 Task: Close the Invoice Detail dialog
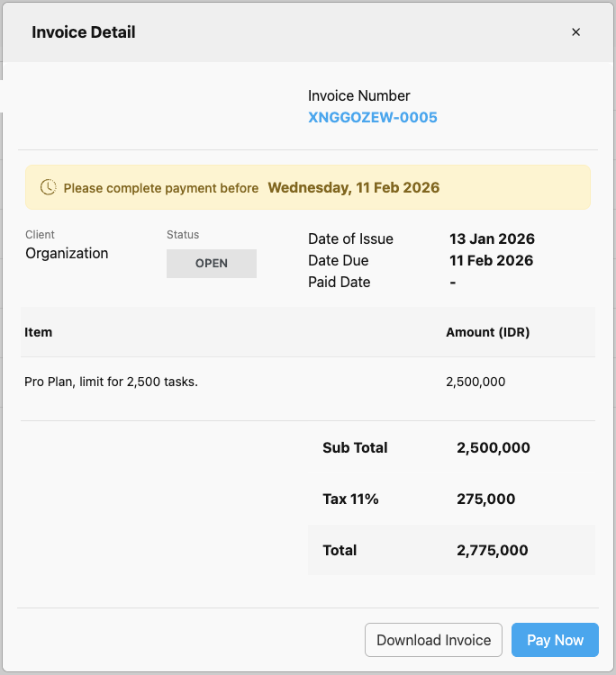click(x=575, y=32)
